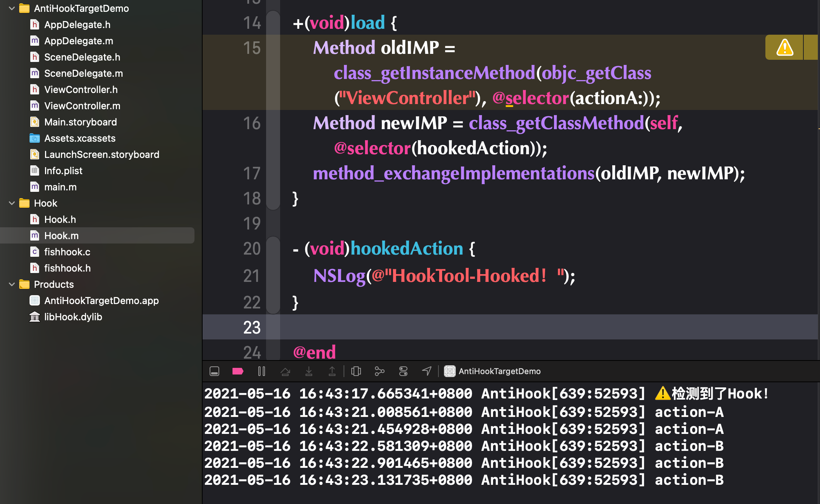Screen dimensions: 820x504
Task: Select the Hook.m file row
Action: pyautogui.click(x=97, y=235)
